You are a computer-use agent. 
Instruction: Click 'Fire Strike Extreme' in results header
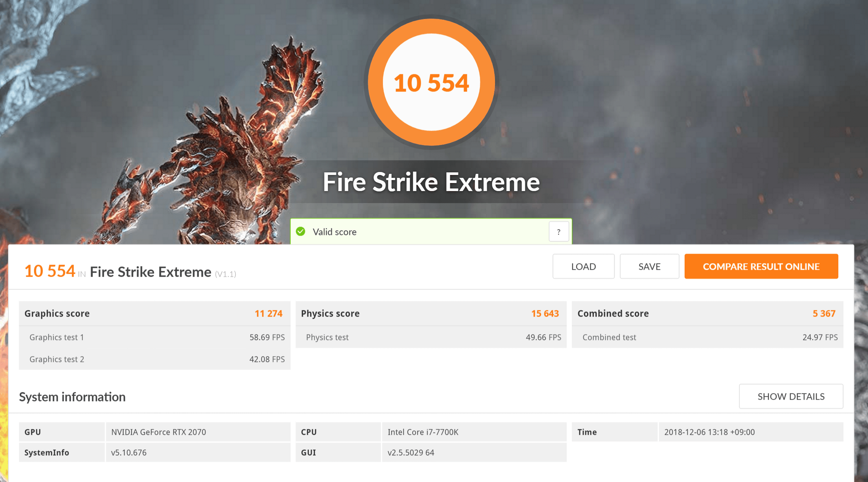[150, 272]
